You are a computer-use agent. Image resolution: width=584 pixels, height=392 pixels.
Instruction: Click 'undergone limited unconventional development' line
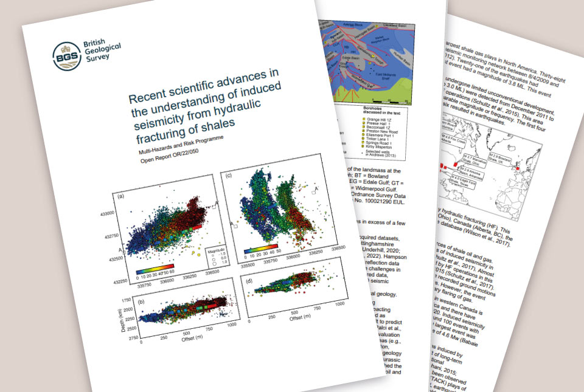[x=499, y=95]
